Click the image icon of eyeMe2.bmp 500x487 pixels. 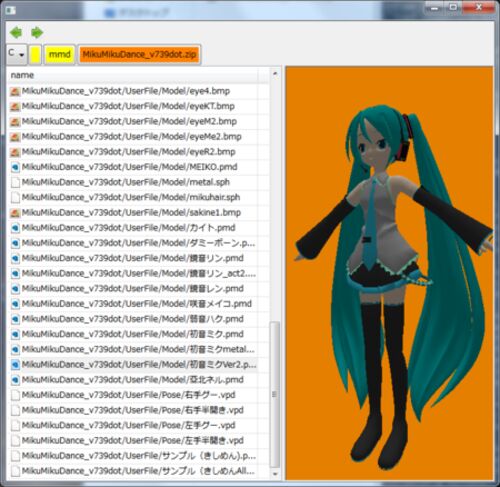(15, 137)
